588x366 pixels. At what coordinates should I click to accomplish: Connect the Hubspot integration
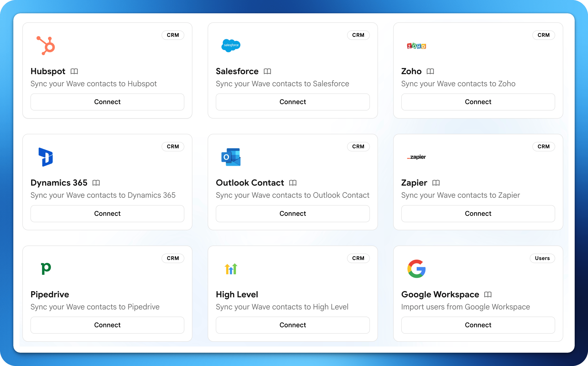click(107, 102)
